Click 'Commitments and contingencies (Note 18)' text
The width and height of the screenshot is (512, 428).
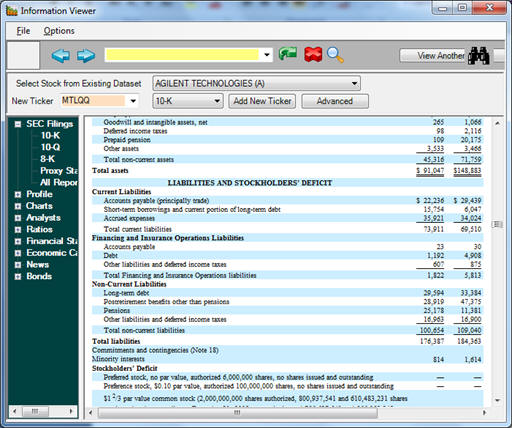155,350
